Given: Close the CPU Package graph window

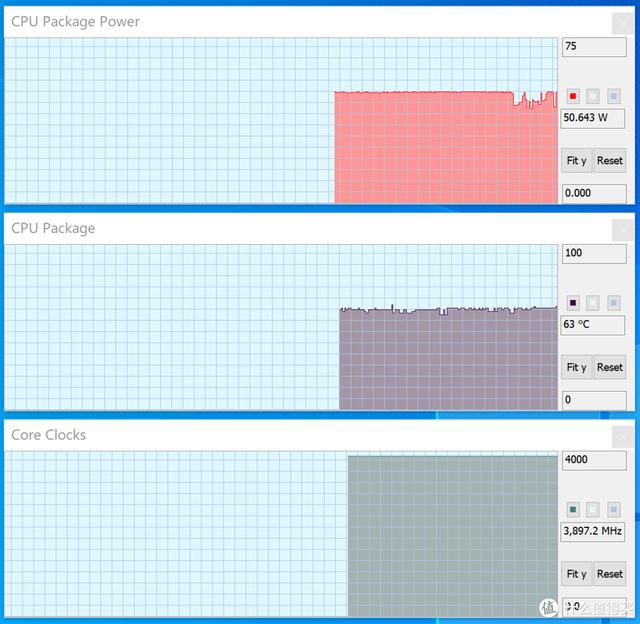Looking at the screenshot, I should pos(623,230).
